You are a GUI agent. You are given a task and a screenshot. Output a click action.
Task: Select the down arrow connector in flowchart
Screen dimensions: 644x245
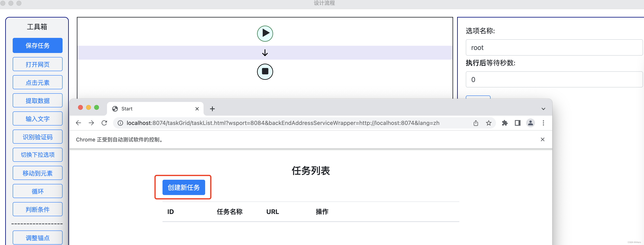pyautogui.click(x=265, y=53)
